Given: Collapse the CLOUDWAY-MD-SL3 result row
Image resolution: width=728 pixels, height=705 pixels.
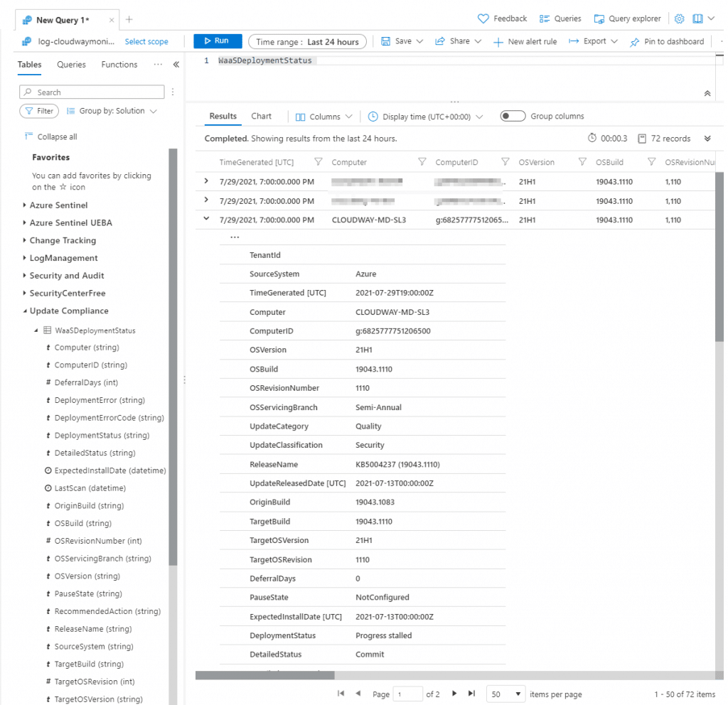Looking at the screenshot, I should pyautogui.click(x=206, y=219).
